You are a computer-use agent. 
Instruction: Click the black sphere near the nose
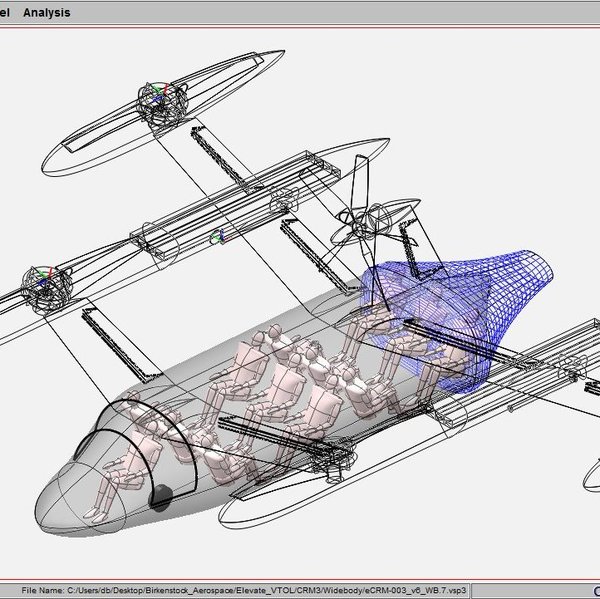click(159, 496)
